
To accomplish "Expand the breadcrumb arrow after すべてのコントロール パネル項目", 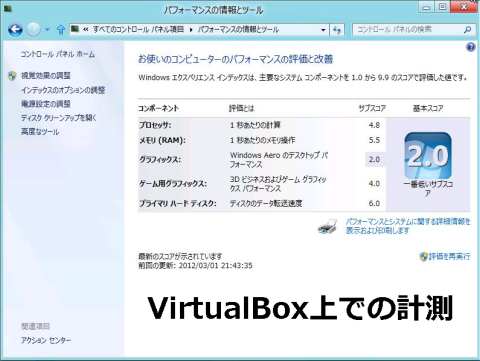I will (191, 30).
